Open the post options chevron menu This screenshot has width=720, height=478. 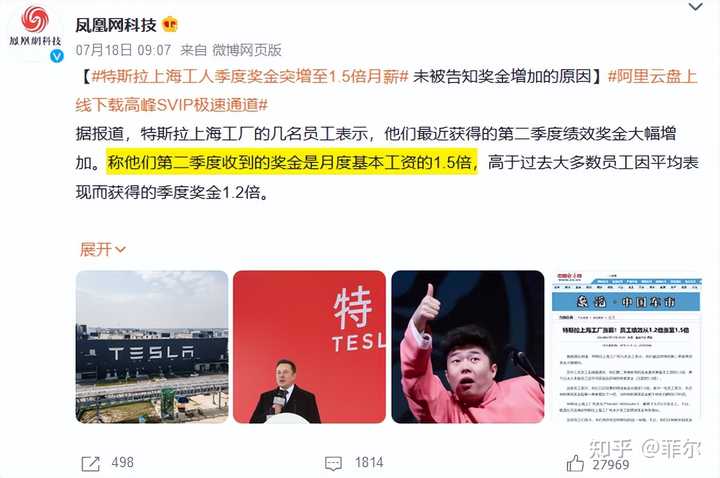(696, 7)
